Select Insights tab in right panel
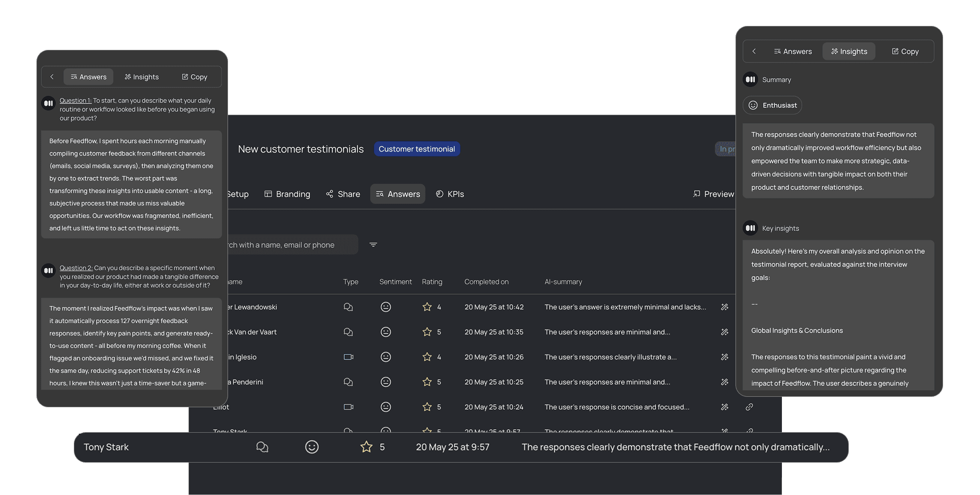 (x=849, y=51)
